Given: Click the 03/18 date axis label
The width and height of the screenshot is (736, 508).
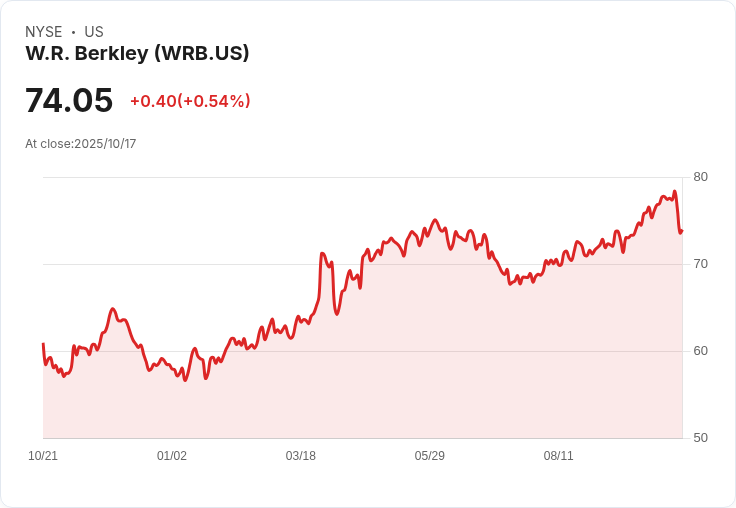Looking at the screenshot, I should (300, 456).
